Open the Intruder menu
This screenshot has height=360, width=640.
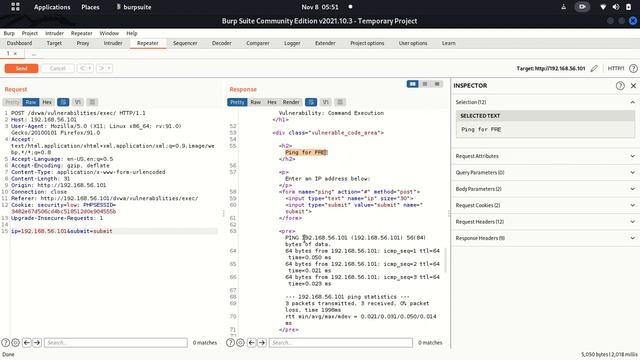tap(54, 33)
